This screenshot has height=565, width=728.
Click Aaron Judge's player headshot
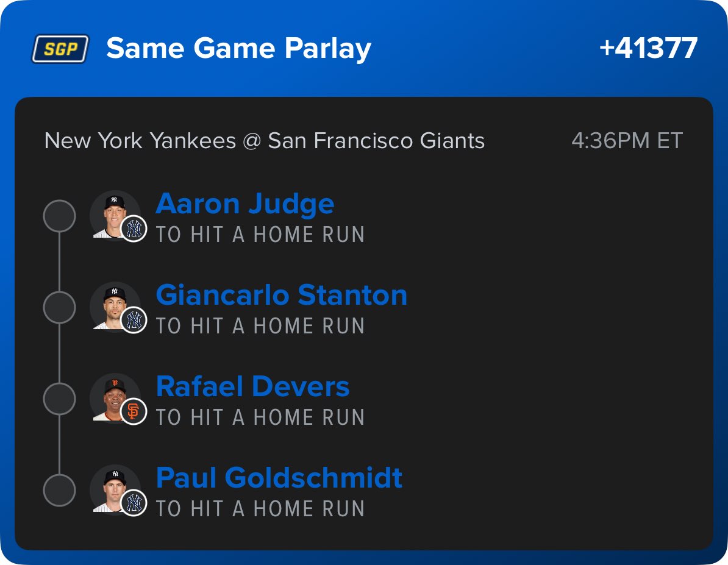(113, 214)
